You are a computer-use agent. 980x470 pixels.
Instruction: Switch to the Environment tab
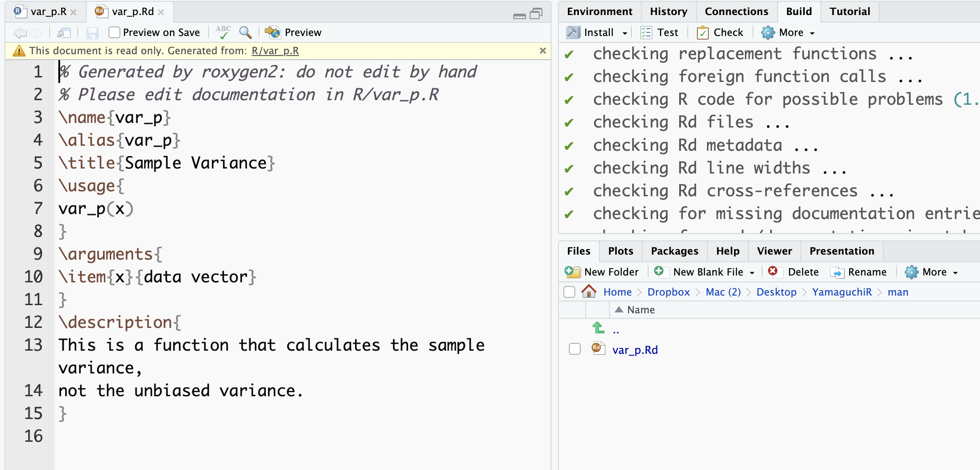click(599, 11)
